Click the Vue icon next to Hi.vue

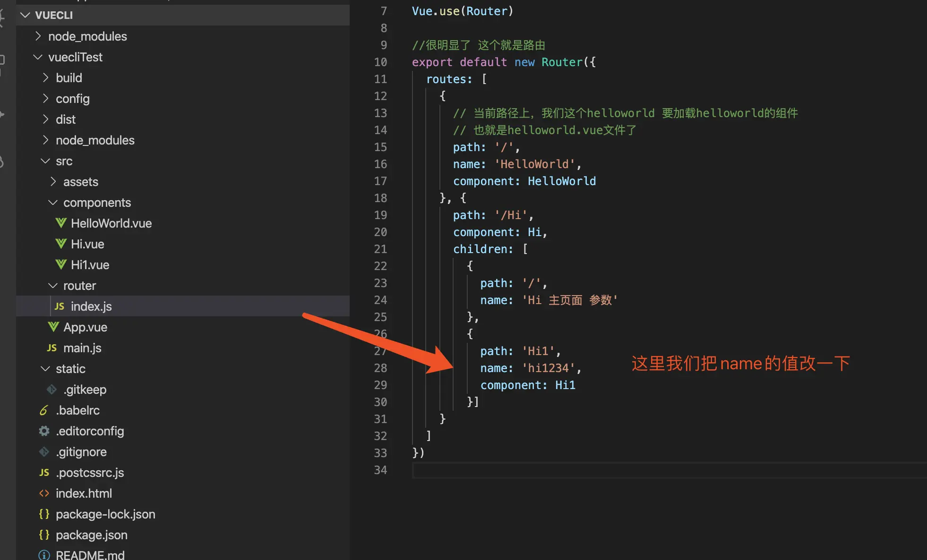(x=61, y=244)
